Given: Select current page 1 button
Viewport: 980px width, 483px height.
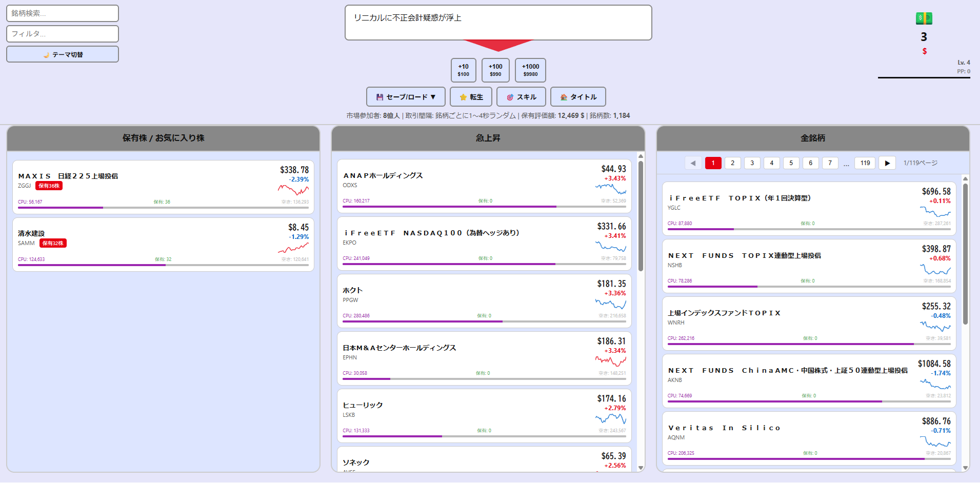Looking at the screenshot, I should 713,163.
